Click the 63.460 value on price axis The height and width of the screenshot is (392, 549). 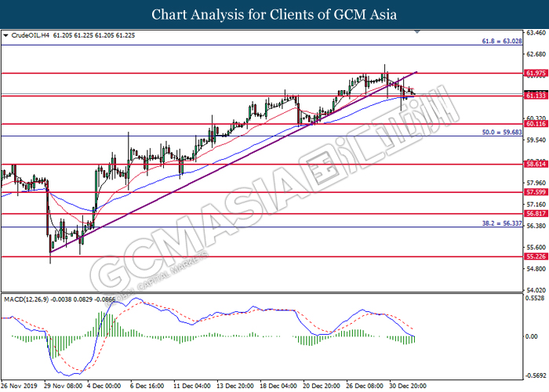pos(536,33)
